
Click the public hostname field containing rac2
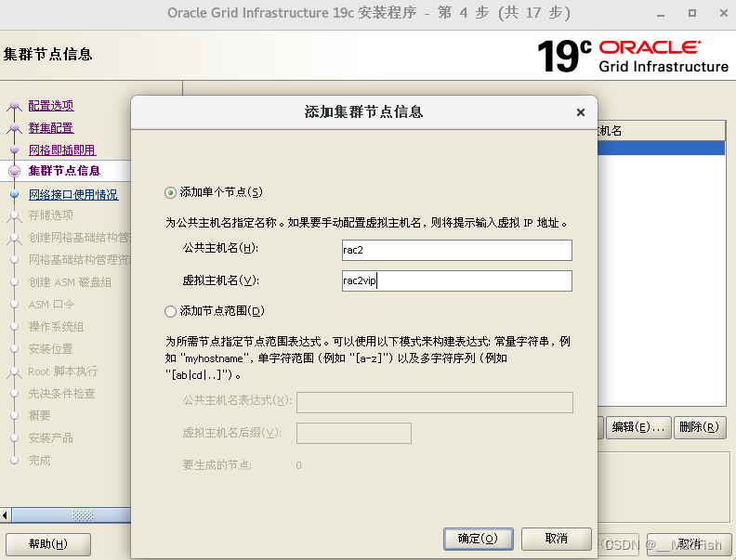pos(456,250)
